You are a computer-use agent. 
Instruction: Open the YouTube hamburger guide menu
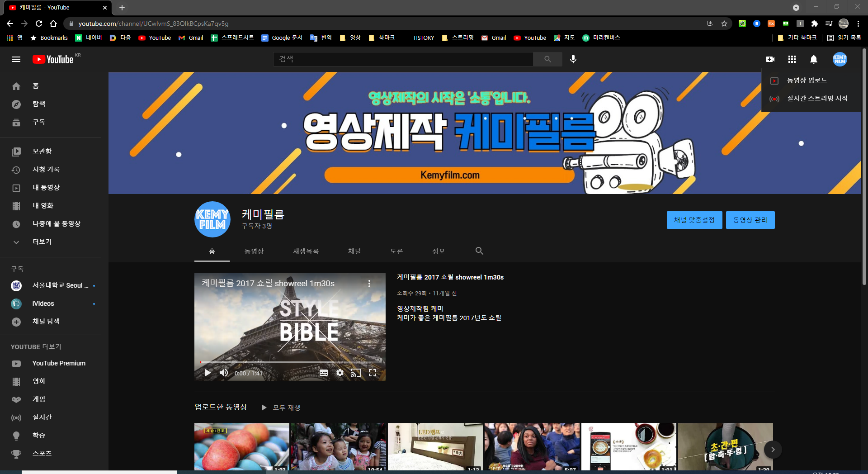[x=16, y=59]
